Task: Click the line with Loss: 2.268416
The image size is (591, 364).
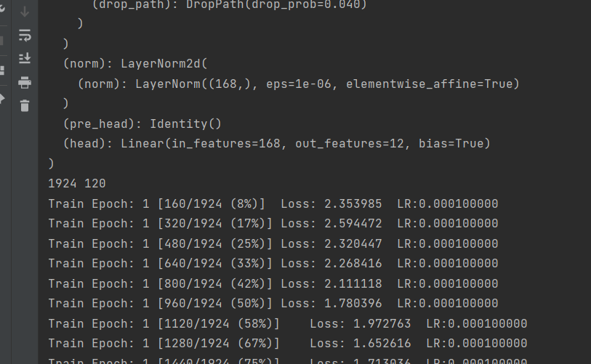Action: coord(273,264)
